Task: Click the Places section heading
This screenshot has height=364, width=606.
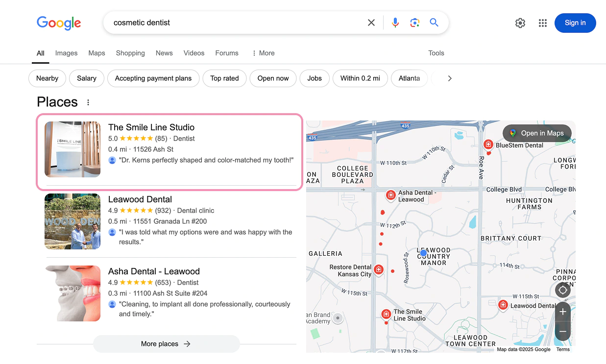Action: 57,102
